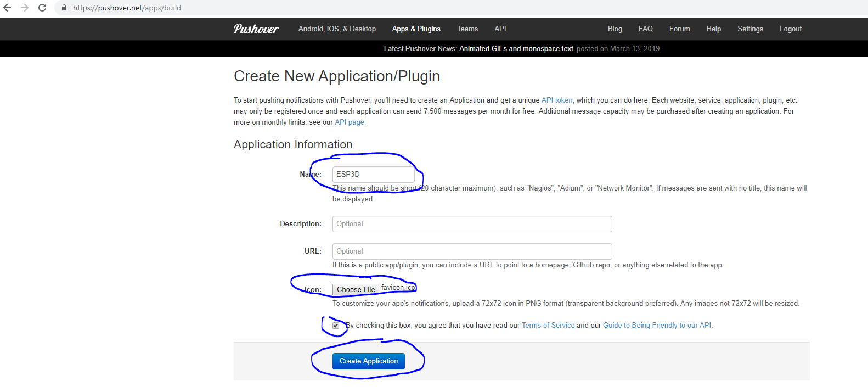This screenshot has width=868, height=392.
Task: Reload the page with refresh icon
Action: pyautogui.click(x=42, y=8)
